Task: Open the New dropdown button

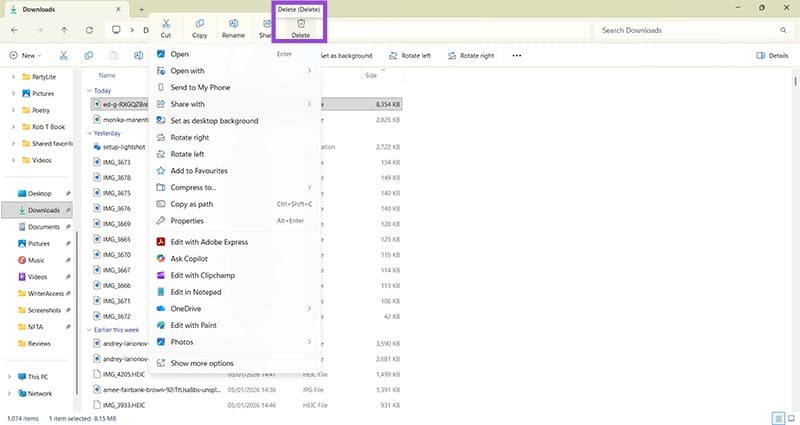Action: pyautogui.click(x=25, y=56)
